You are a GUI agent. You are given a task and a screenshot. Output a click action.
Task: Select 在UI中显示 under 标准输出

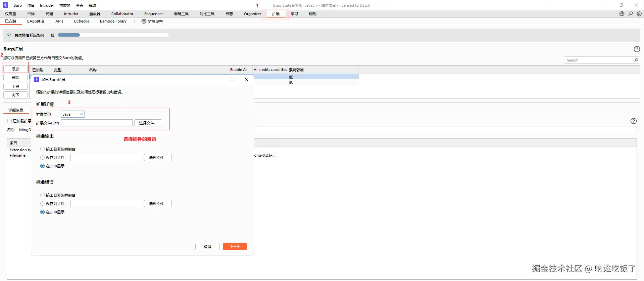click(42, 166)
